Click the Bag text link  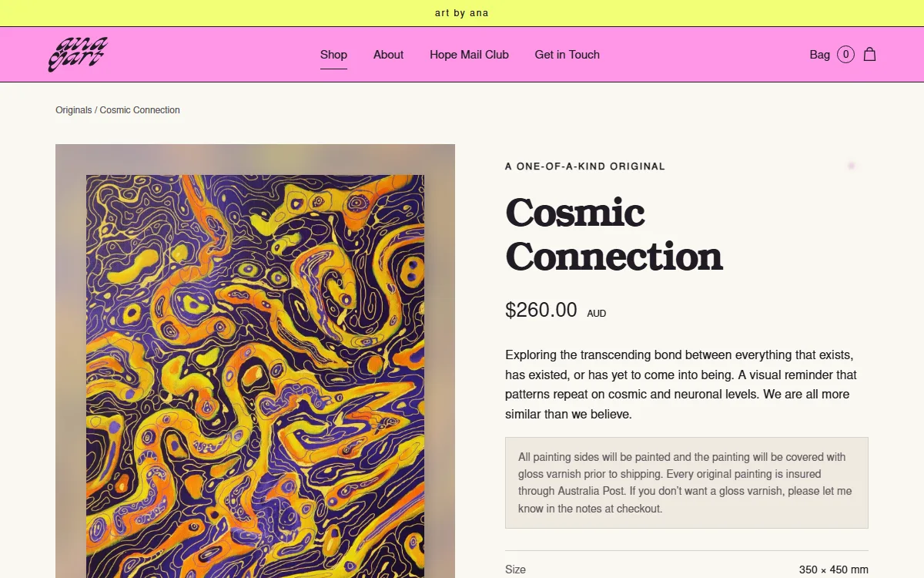819,55
